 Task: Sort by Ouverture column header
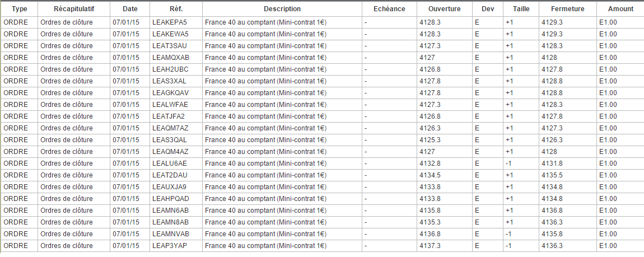pos(445,9)
